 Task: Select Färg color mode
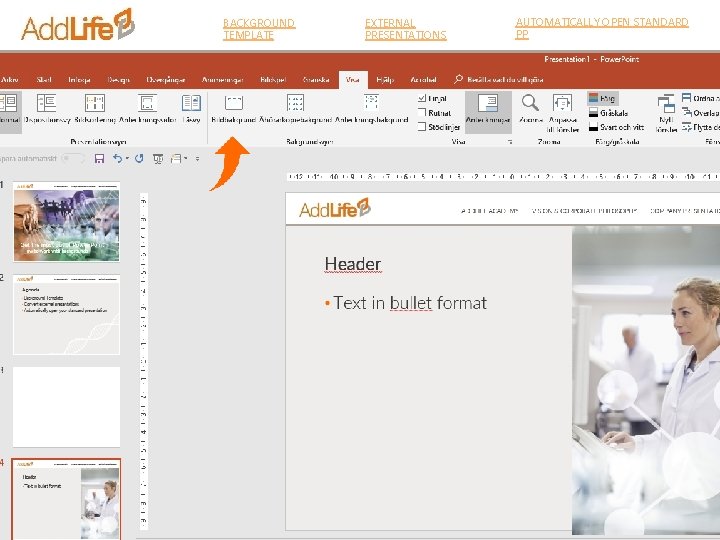pos(602,98)
